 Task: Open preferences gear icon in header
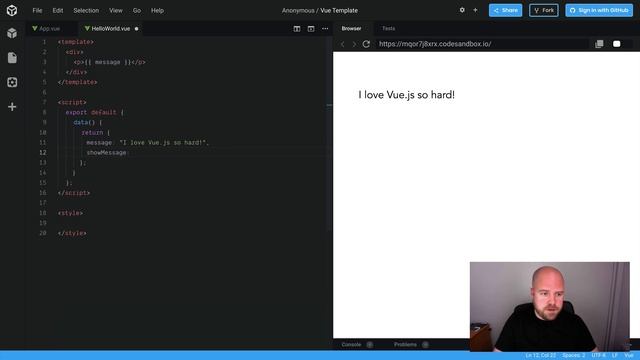(x=462, y=10)
